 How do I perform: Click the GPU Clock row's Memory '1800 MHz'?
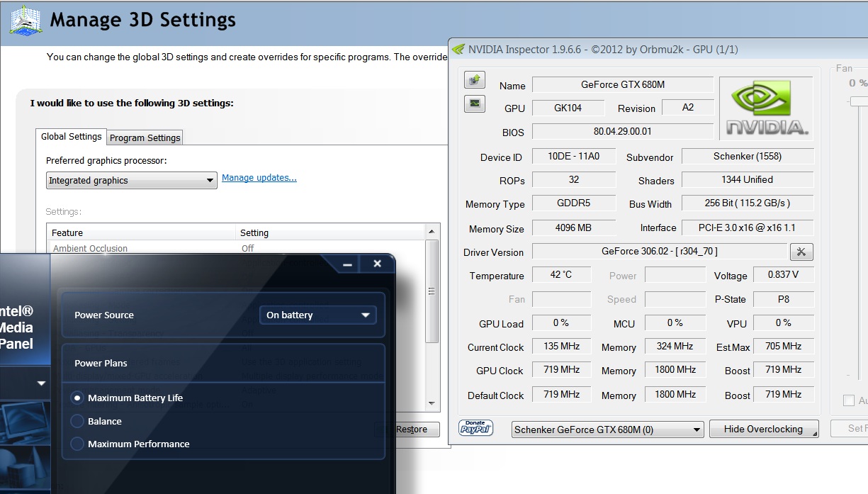click(675, 370)
